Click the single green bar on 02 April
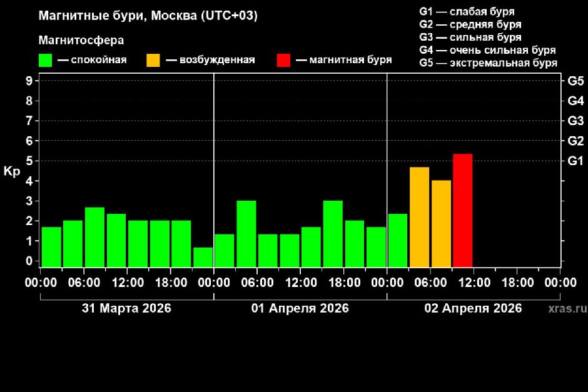This screenshot has height=392, width=588. click(398, 239)
